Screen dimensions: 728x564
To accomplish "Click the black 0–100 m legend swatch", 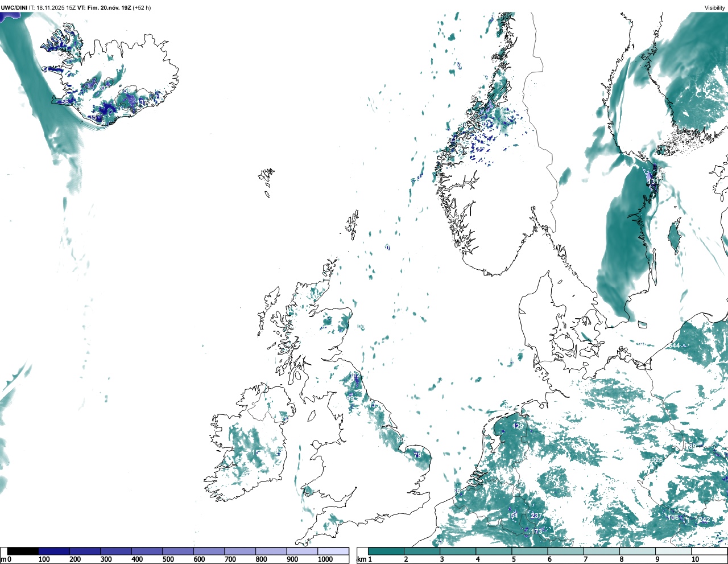I will (x=23, y=551).
